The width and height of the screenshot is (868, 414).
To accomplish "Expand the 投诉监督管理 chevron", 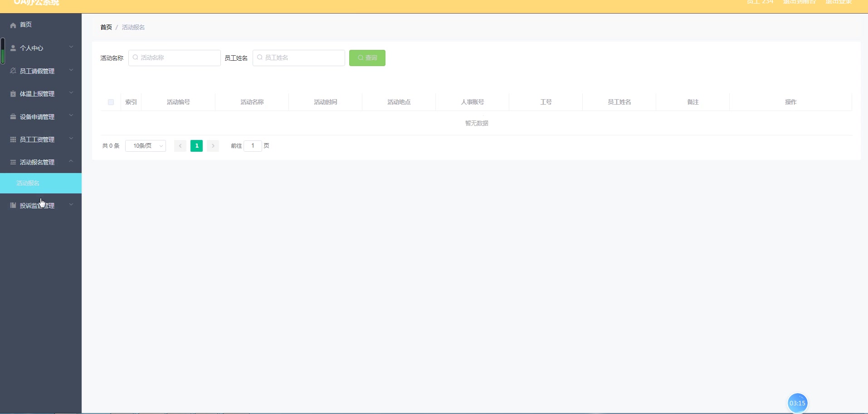I will tap(71, 205).
